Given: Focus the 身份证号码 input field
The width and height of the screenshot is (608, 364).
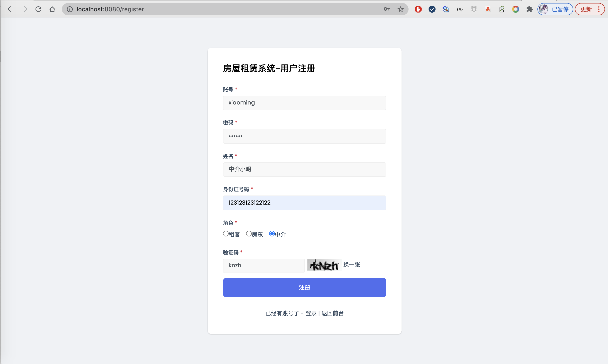Looking at the screenshot, I should click(304, 203).
